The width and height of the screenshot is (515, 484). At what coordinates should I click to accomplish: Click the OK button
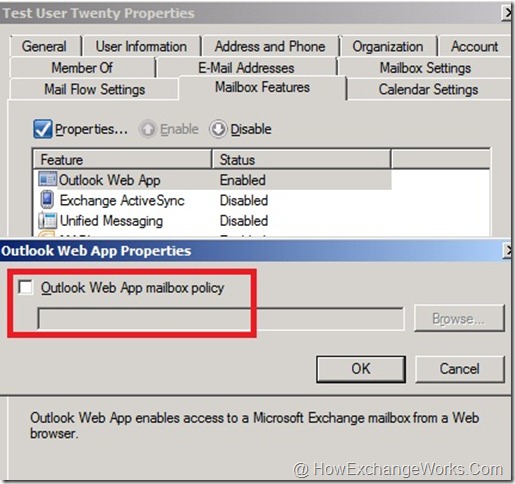coord(361,369)
